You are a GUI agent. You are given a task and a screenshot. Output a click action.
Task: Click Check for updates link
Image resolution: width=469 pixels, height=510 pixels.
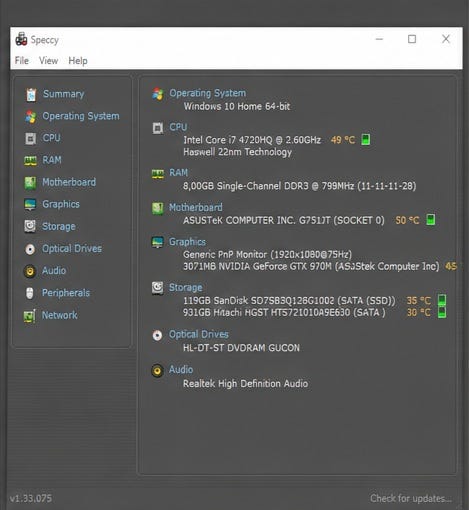411,498
